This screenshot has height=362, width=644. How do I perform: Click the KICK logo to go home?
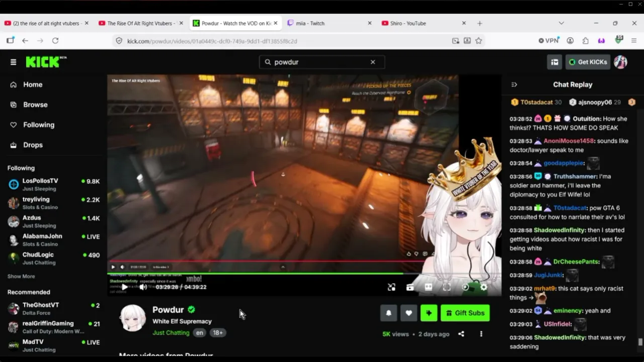46,61
